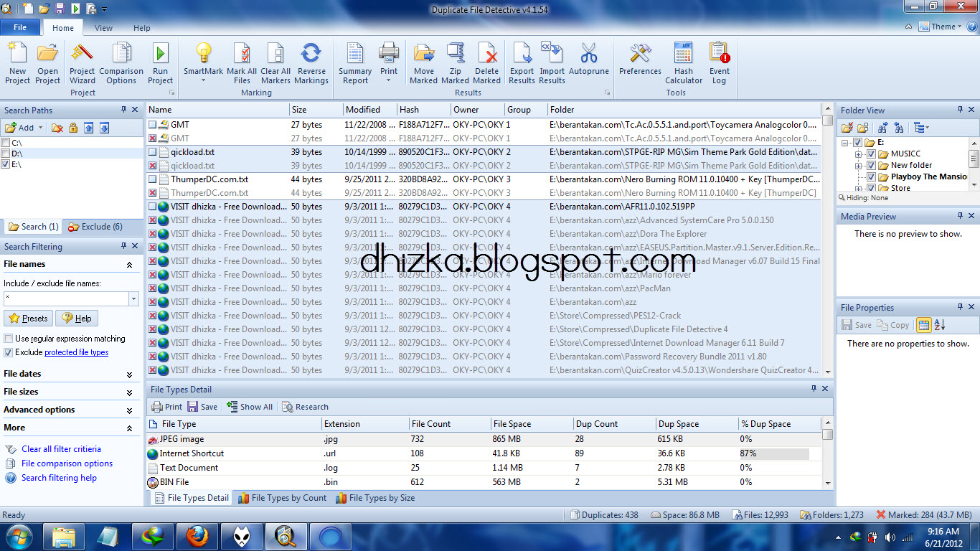This screenshot has width=980, height=551.
Task: Toggle the C:\ search path checkbox
Action: [6, 143]
